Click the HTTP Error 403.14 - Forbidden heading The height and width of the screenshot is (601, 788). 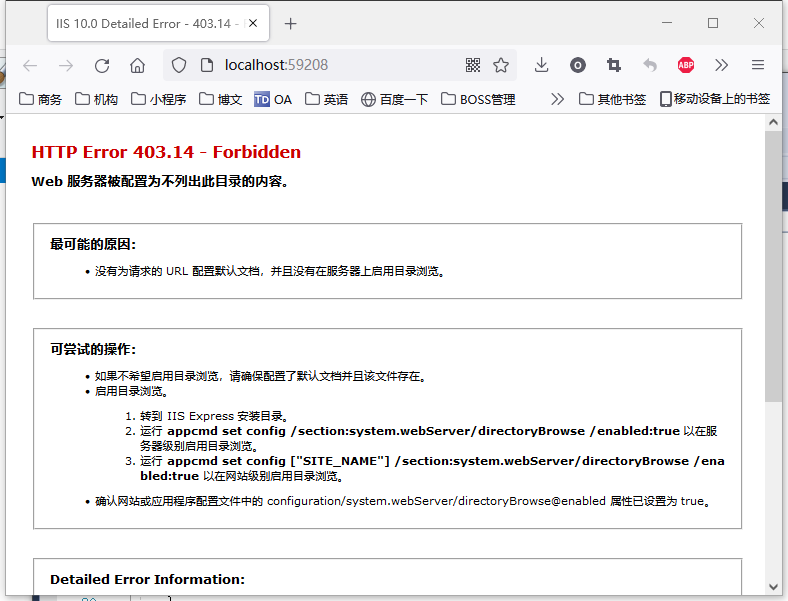click(x=166, y=152)
